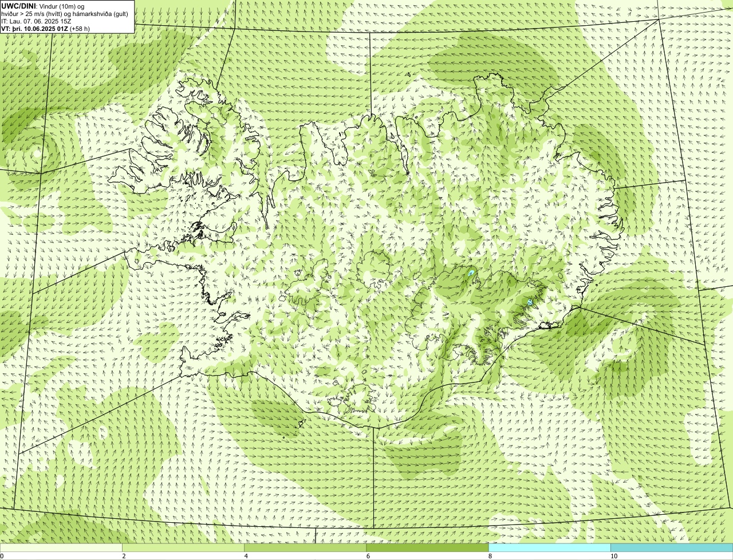
Task: Click the '2' scale label
Action: 124,556
